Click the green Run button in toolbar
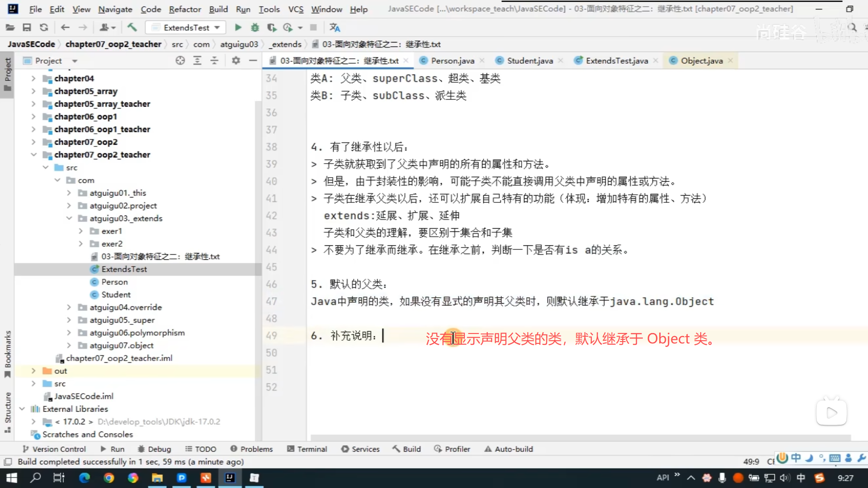The width and height of the screenshot is (868, 488). [x=238, y=28]
